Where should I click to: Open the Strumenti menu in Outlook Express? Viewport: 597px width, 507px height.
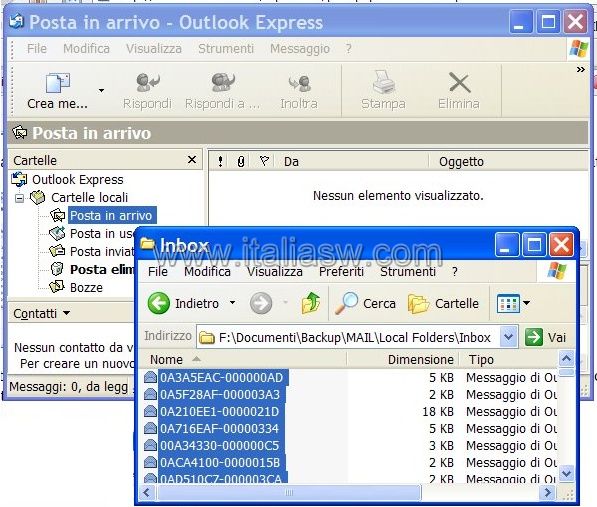pos(226,49)
